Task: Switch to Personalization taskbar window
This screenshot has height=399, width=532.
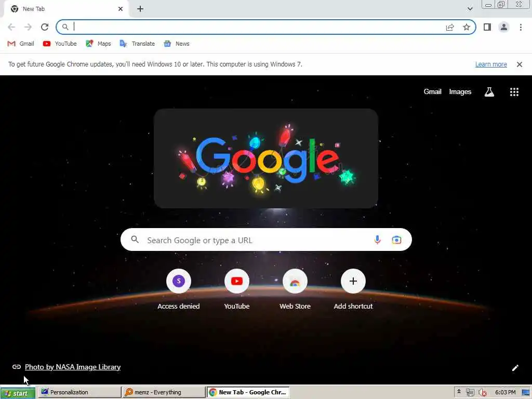Action: coord(79,393)
